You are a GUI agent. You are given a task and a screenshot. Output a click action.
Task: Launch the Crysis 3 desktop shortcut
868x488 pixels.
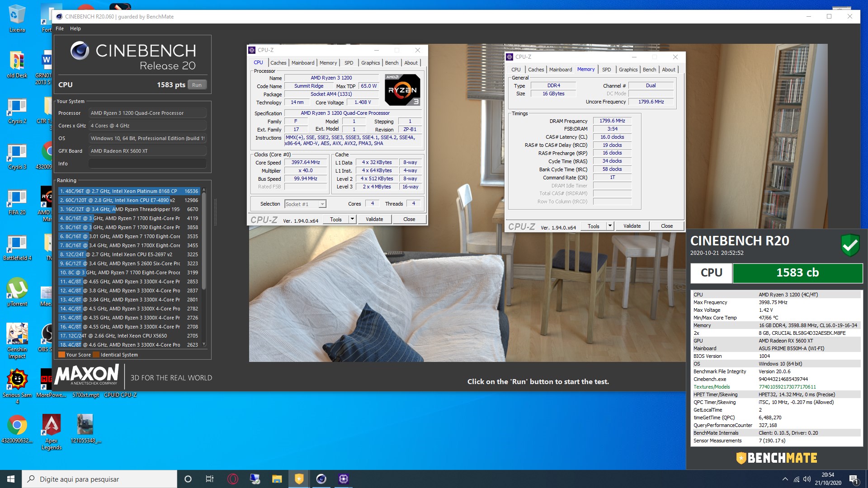pos(17,155)
